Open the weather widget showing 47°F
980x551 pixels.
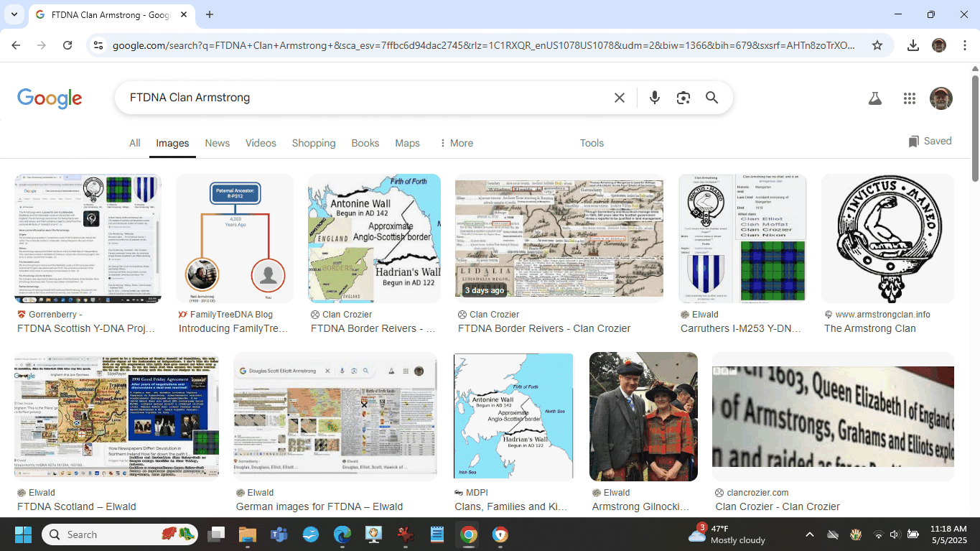[x=727, y=534]
